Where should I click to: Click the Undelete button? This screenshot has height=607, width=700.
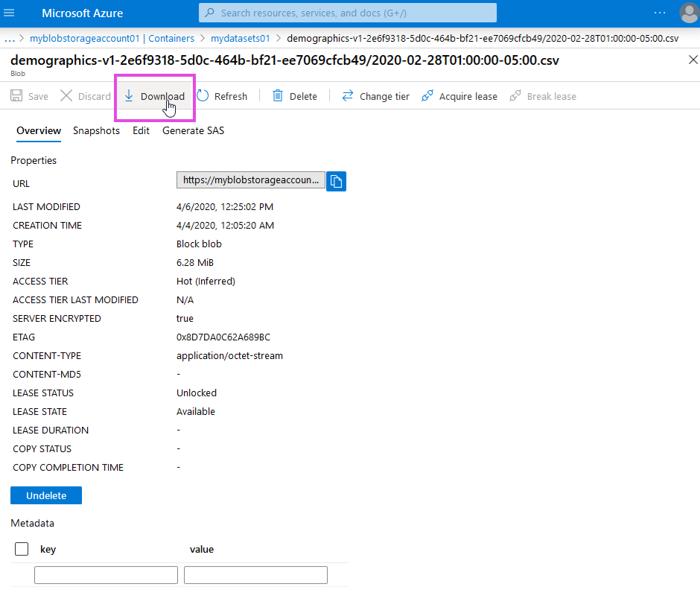point(46,495)
